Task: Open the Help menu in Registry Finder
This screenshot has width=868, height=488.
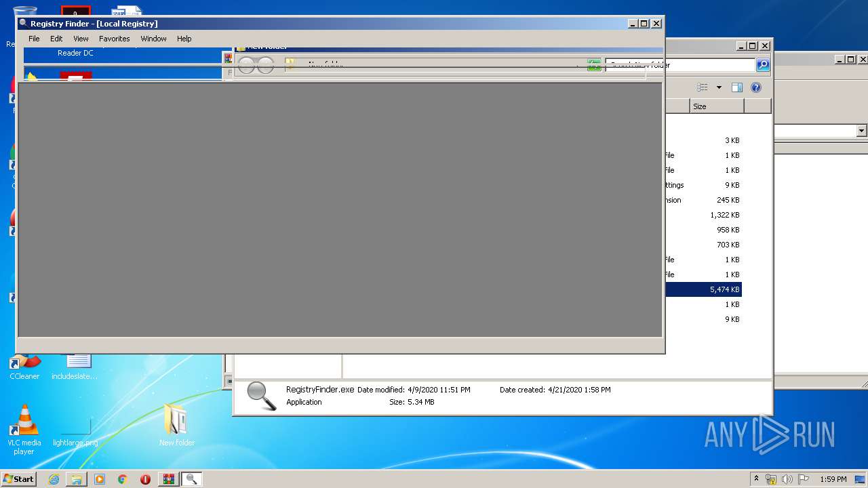Action: 184,39
